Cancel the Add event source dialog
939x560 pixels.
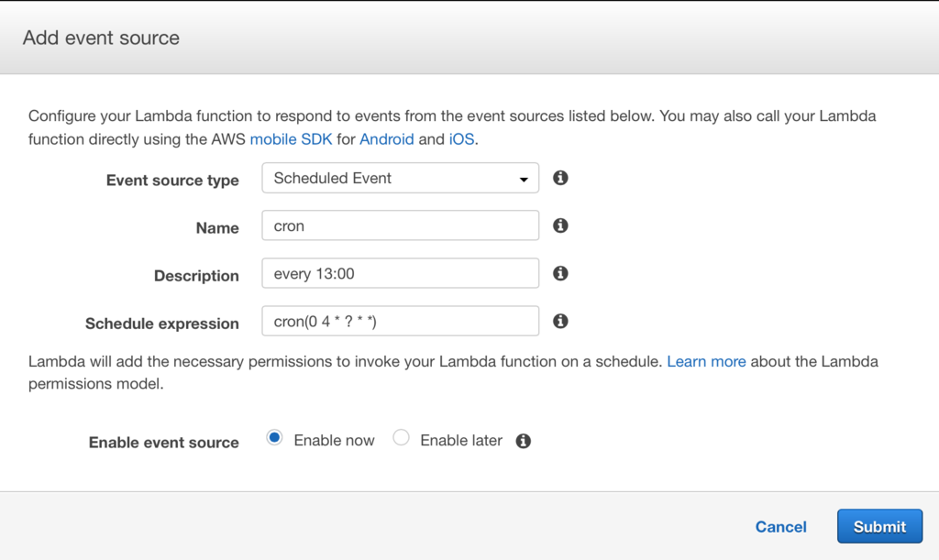pos(780,527)
